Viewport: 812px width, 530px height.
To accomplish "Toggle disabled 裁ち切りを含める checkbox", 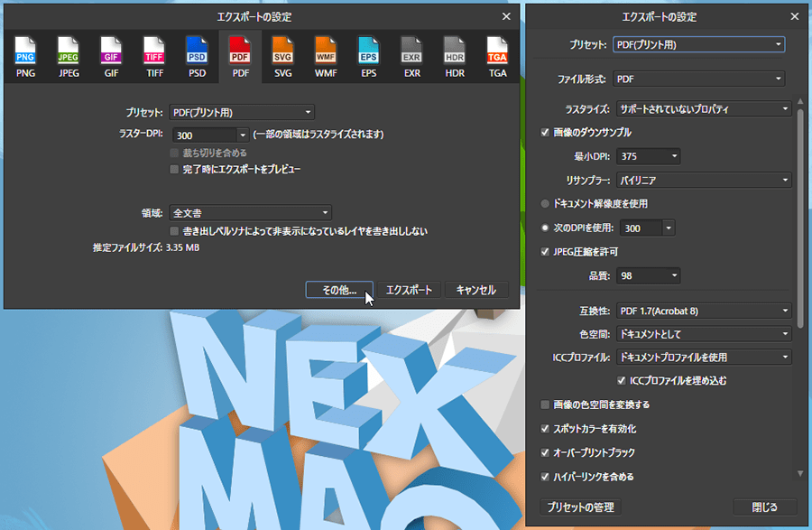I will 174,153.
